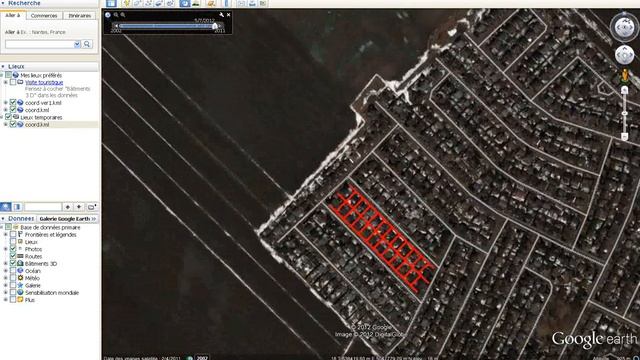The width and height of the screenshot is (640, 360).
Task: Toggle the sunlight toolbar icon
Action: 196,3
